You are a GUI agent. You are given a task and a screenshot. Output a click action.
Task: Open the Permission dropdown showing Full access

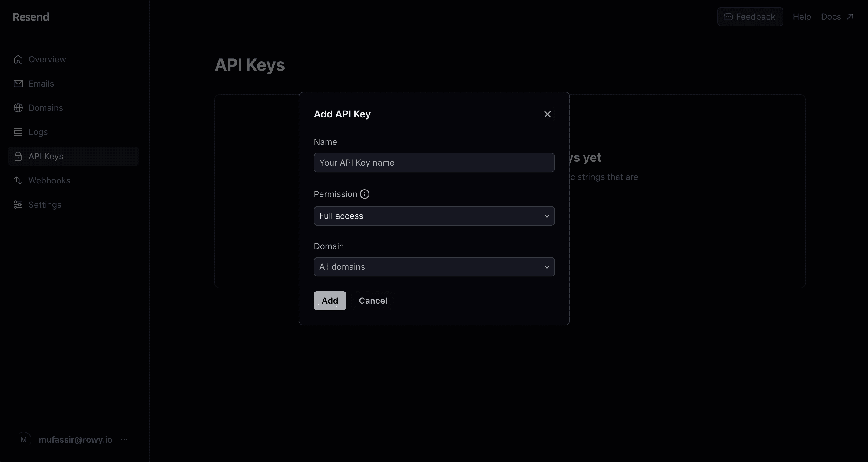click(x=434, y=216)
